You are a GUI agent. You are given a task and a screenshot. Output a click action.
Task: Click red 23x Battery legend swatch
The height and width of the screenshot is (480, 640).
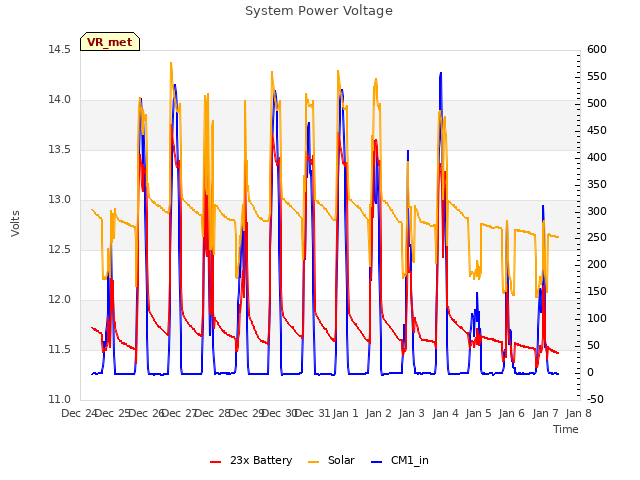pos(216,462)
